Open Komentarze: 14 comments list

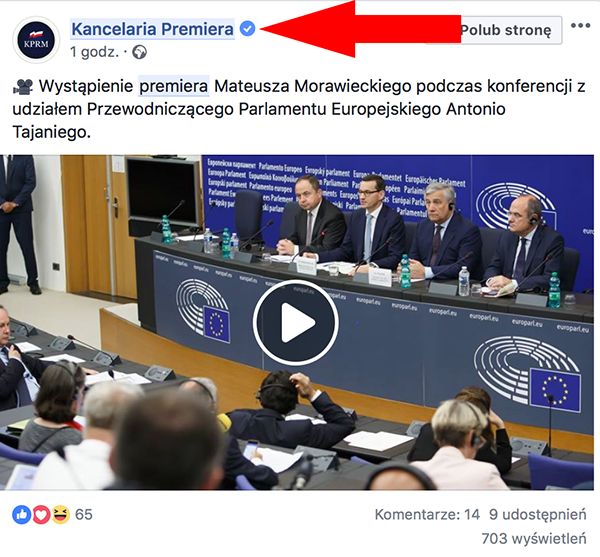pos(427,515)
